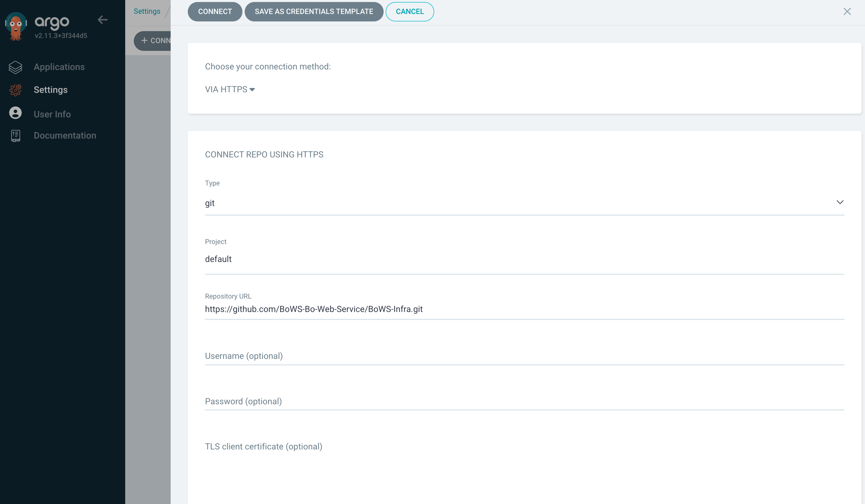Viewport: 865px width, 504px height.
Task: Click the Argo octopus logo
Action: (16, 26)
